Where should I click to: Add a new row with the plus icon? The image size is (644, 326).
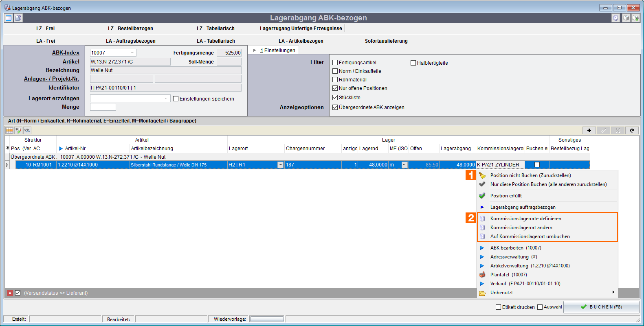[x=589, y=131]
